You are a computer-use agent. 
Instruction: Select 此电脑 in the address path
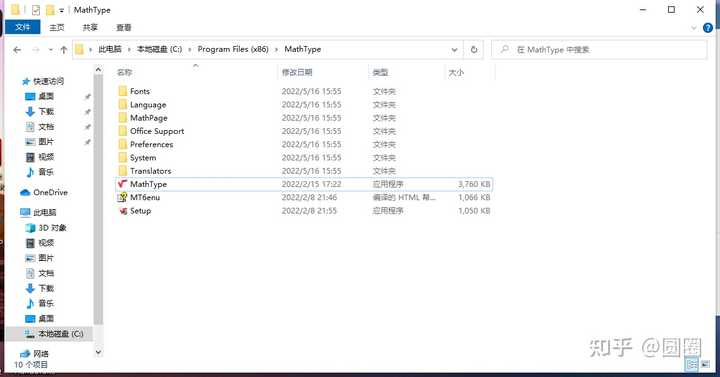(x=110, y=49)
